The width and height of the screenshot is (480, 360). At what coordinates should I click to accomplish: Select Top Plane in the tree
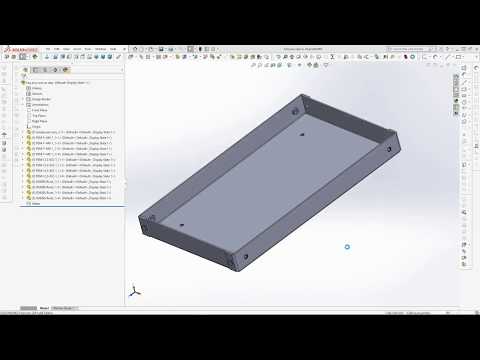[36, 116]
